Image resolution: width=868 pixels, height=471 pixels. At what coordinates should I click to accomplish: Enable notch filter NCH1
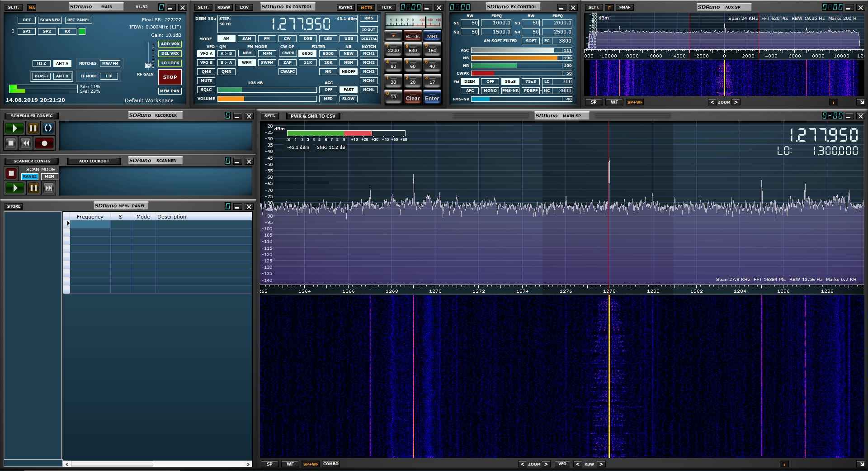coord(368,53)
